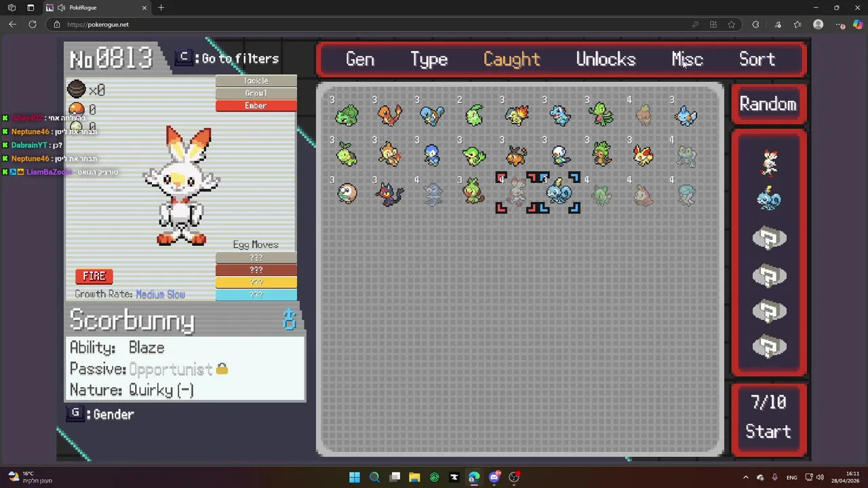
Task: Select Treecko in the starter grid
Action: point(601,115)
